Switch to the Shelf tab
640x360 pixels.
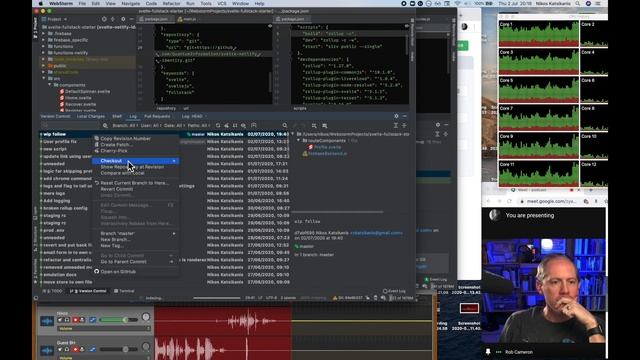(117, 116)
